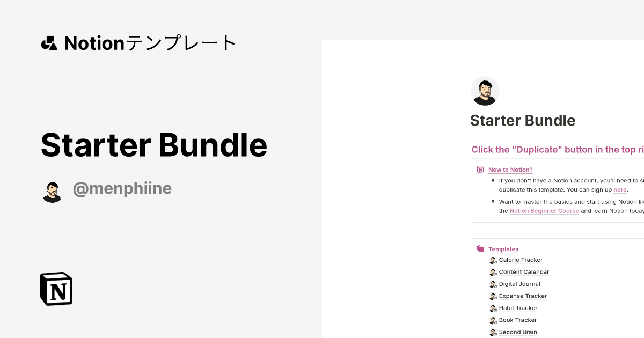Select the Expense Tracker template

523,296
